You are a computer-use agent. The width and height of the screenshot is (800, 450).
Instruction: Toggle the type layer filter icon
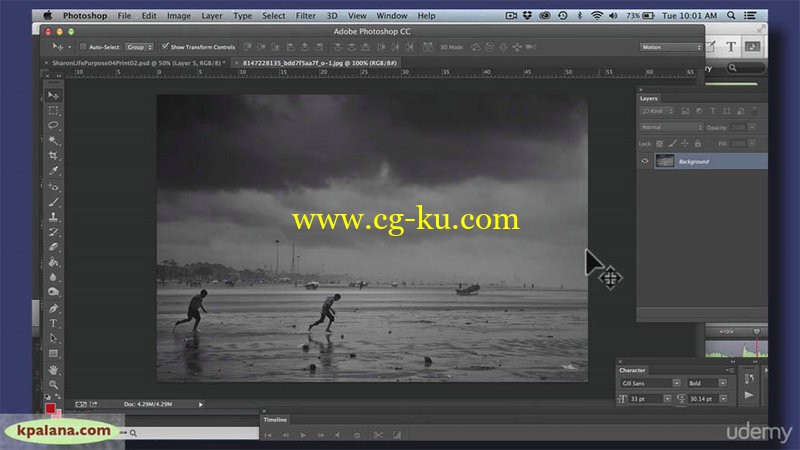tap(713, 111)
